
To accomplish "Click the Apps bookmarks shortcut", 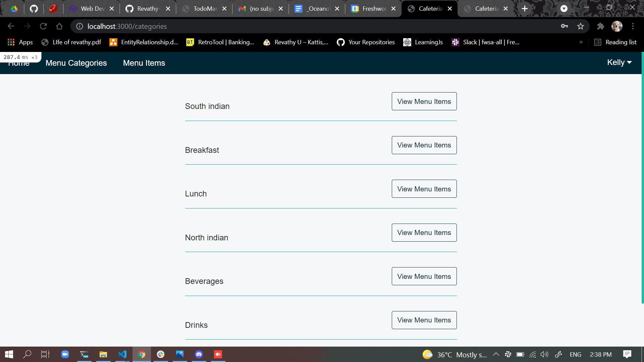I will pos(20,42).
